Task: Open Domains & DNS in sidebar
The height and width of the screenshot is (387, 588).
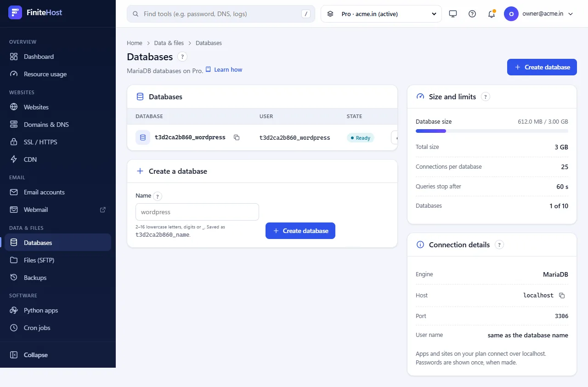Action: point(58,125)
